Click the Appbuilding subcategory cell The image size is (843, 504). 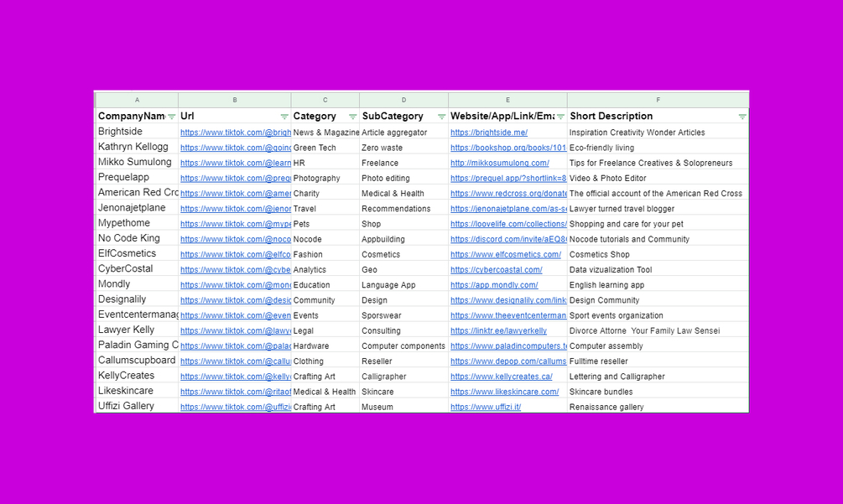pos(403,239)
